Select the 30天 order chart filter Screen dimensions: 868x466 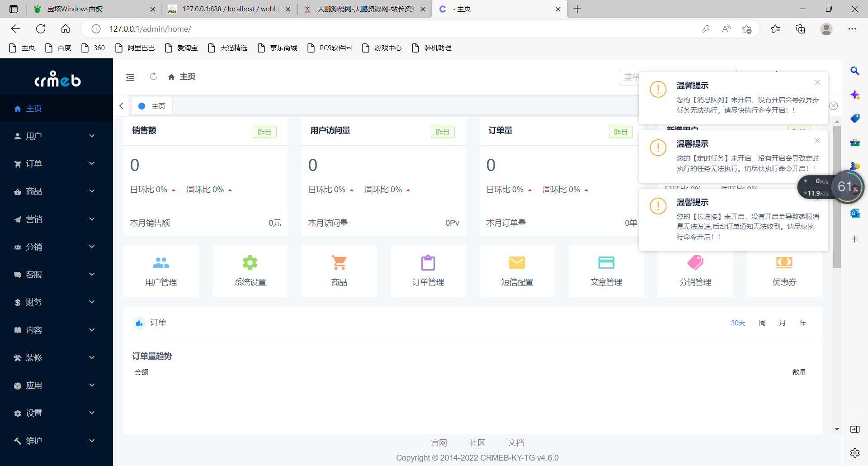coord(738,323)
